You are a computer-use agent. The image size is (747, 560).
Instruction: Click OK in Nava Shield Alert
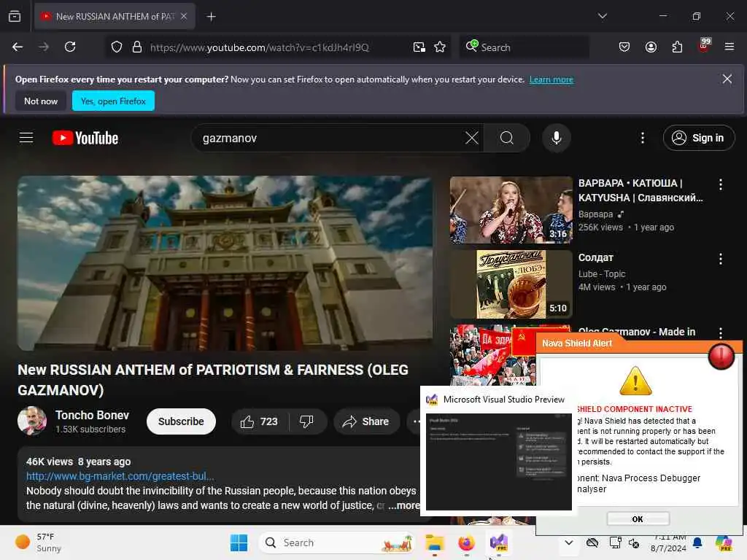[x=638, y=518]
